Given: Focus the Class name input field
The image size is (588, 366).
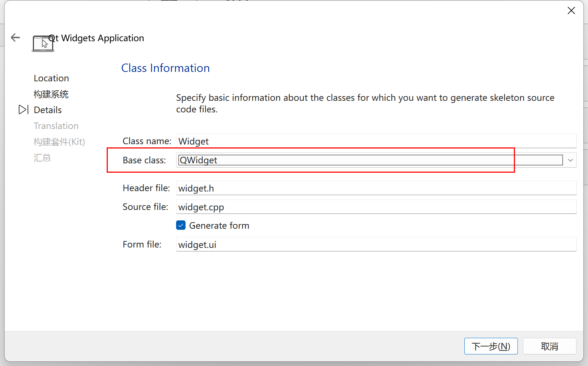Looking at the screenshot, I should pos(376,141).
